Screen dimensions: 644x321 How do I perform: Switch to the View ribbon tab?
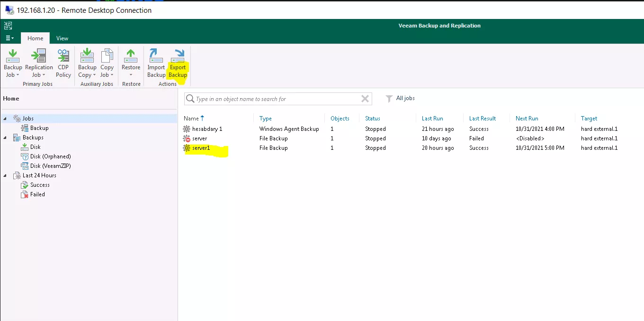62,38
